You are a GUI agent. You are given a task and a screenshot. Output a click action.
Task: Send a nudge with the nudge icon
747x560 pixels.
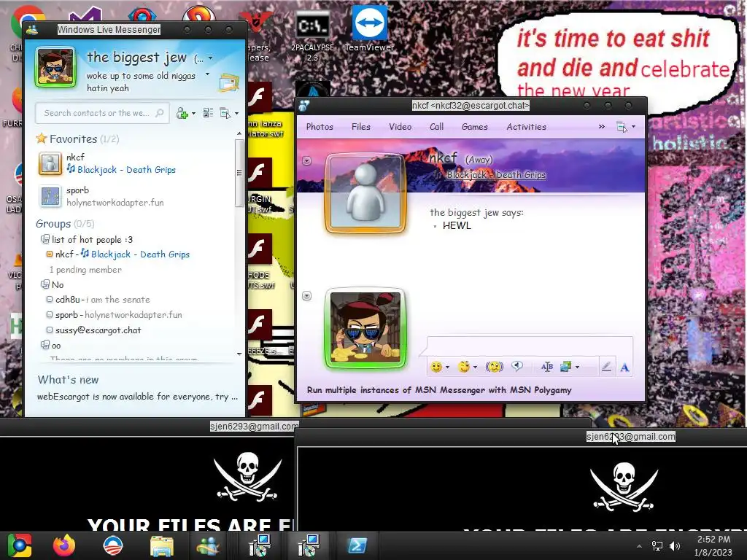coord(495,367)
